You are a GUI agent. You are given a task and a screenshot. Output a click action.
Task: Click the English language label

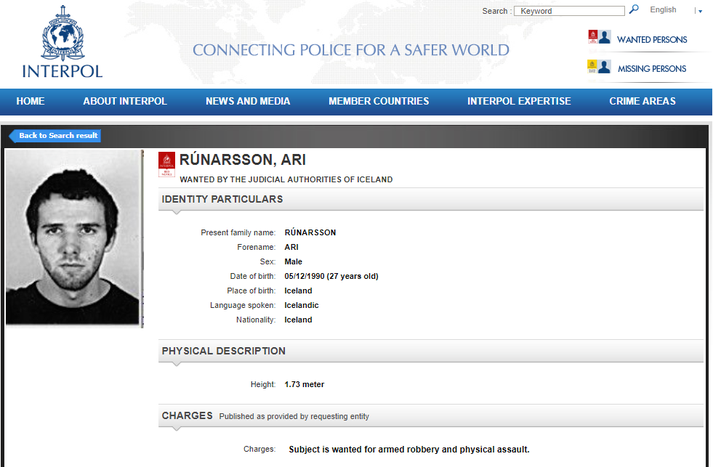pos(663,10)
